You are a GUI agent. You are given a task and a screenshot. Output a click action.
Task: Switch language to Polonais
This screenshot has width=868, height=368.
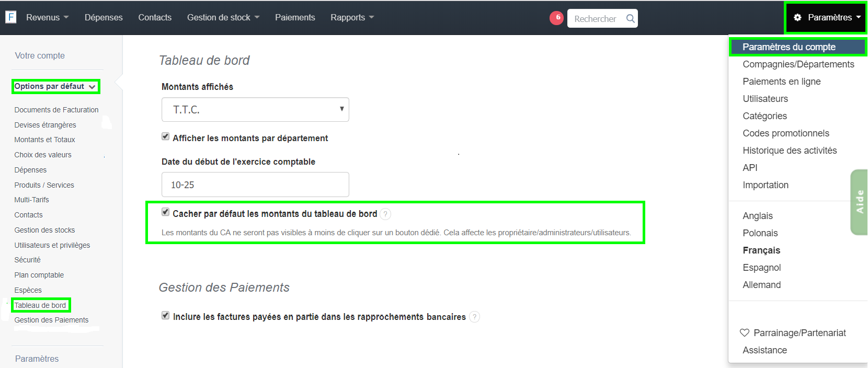point(760,233)
